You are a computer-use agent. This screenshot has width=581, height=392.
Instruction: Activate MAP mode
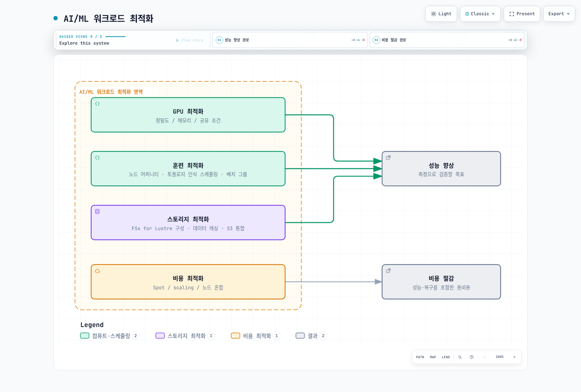[433, 357]
